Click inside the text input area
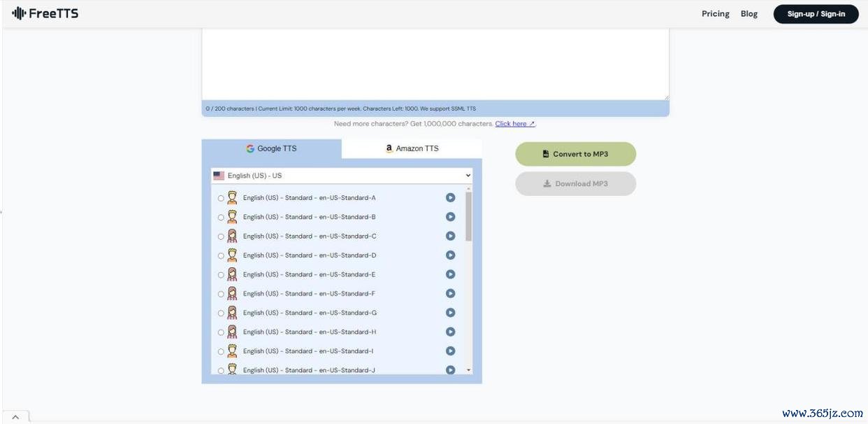The image size is (868, 424). [x=435, y=63]
